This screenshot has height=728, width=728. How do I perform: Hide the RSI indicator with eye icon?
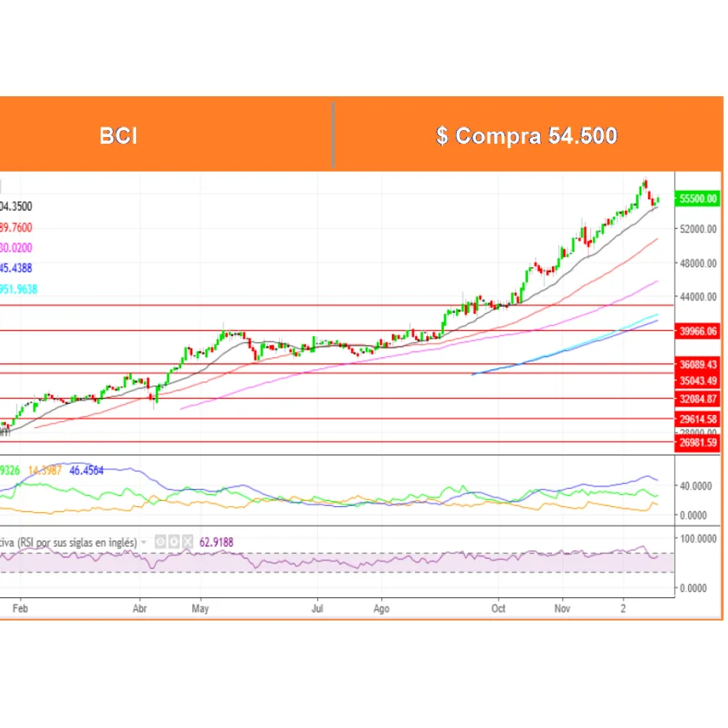160,542
